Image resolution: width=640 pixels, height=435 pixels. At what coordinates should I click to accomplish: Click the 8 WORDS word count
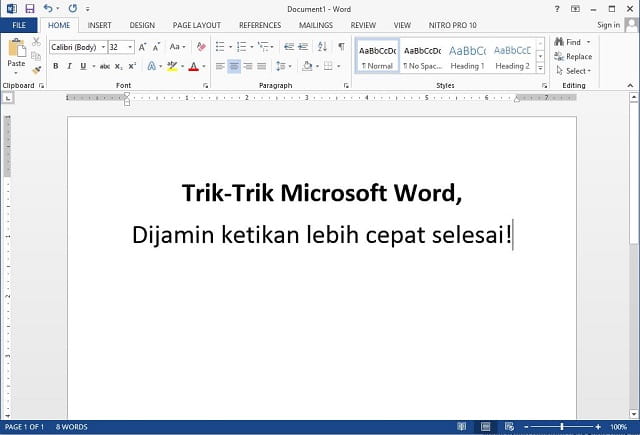[x=71, y=427]
